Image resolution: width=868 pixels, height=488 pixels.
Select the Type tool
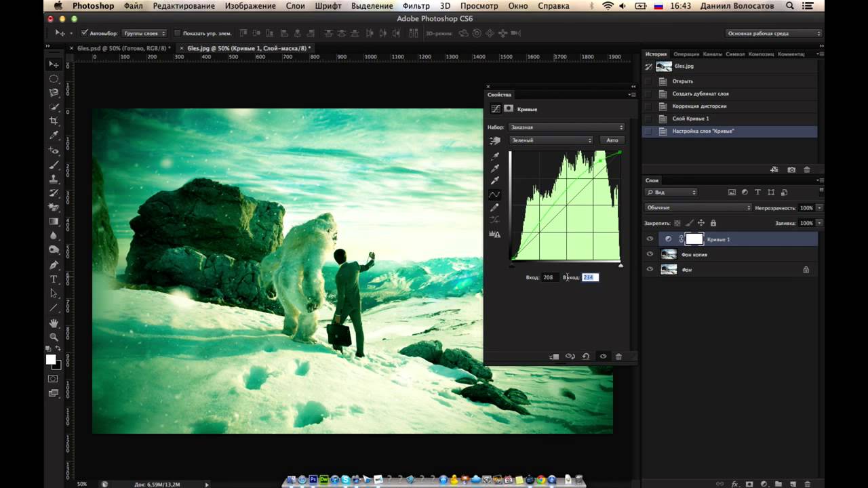[53, 279]
